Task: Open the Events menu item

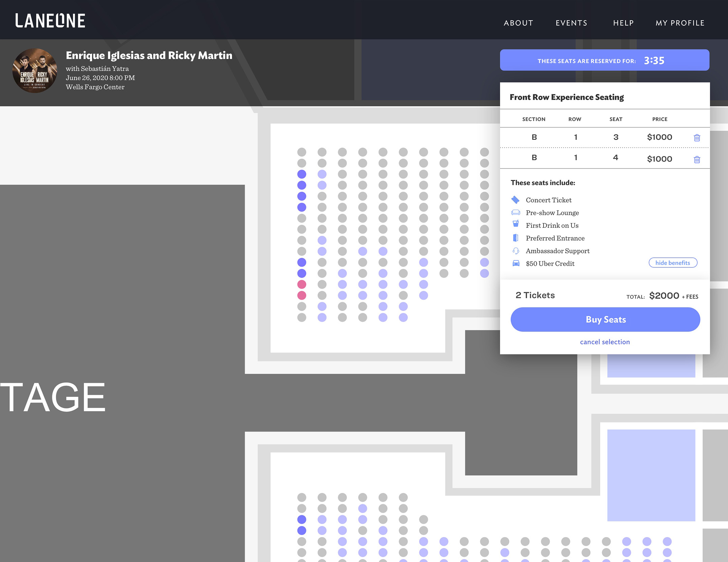Action: click(571, 23)
